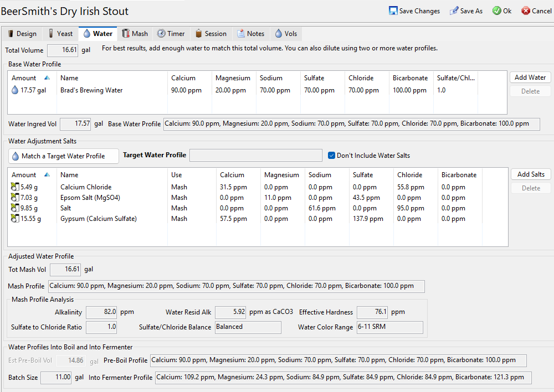
Task: Open the Mash tab
Action: tap(135, 34)
